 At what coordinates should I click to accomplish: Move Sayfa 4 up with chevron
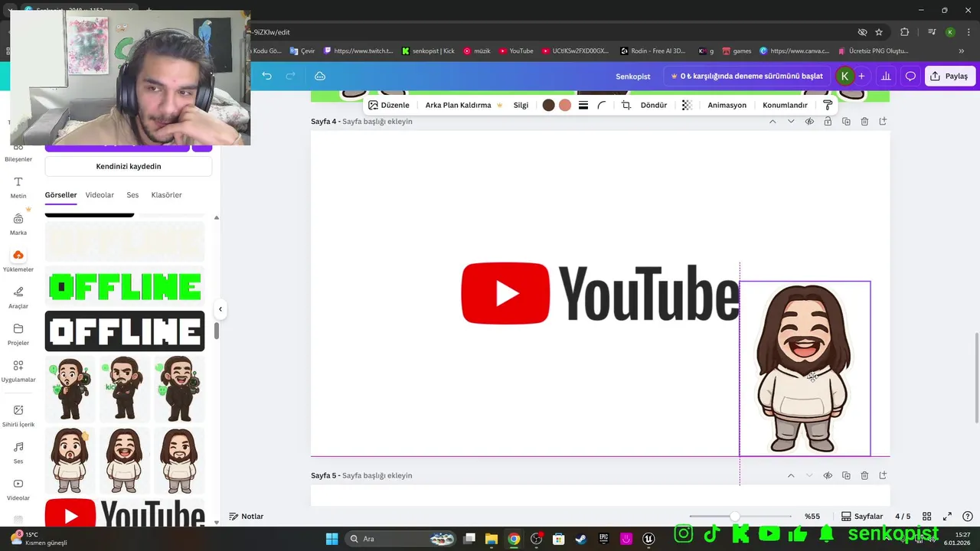tap(773, 122)
